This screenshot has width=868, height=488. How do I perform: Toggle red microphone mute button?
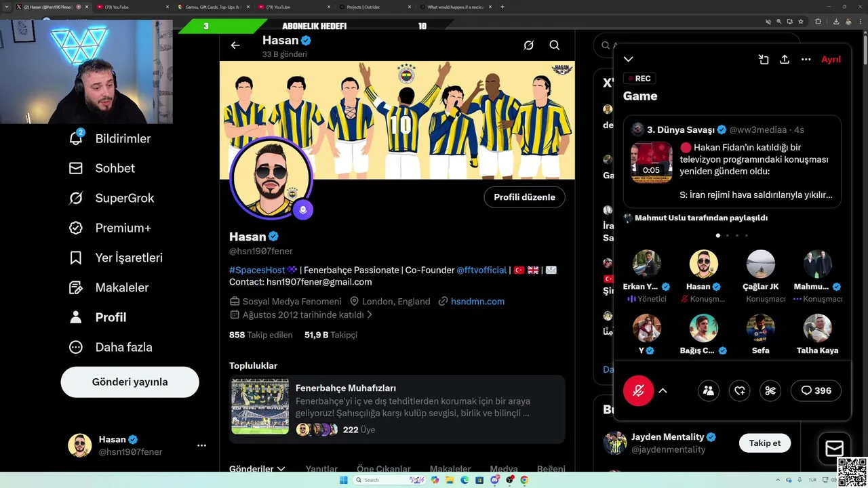click(x=638, y=390)
